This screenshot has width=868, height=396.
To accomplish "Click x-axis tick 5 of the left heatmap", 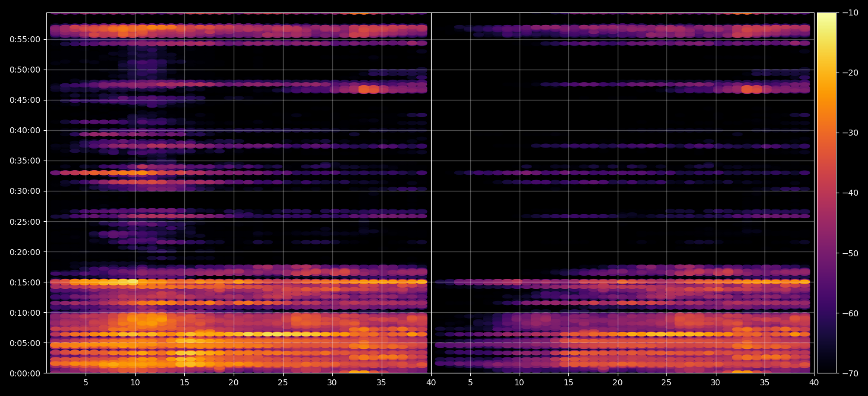I will [x=86, y=382].
